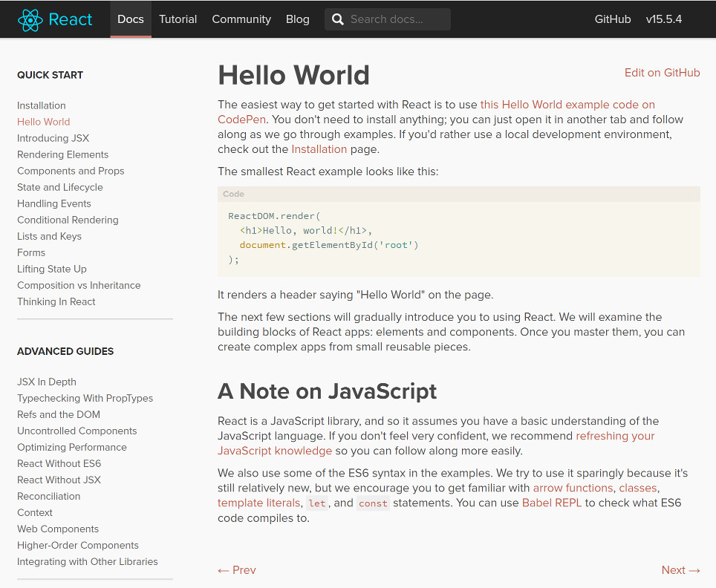Go to the Next page link

681,570
